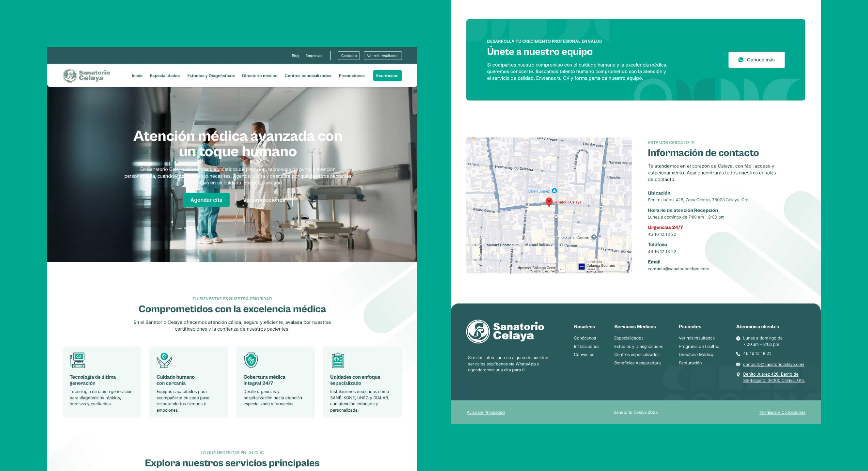Open Conócenos footer link
The height and width of the screenshot is (471, 868).
[x=585, y=338]
